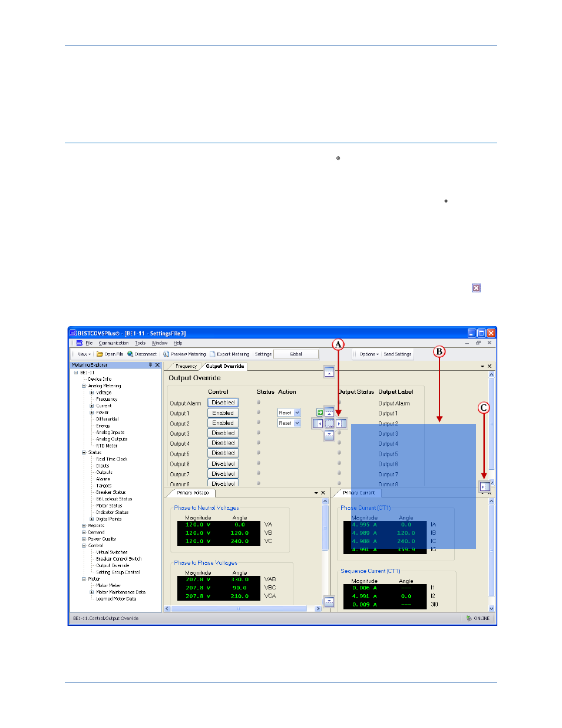
Task: Open the Communication menu
Action: tap(114, 342)
